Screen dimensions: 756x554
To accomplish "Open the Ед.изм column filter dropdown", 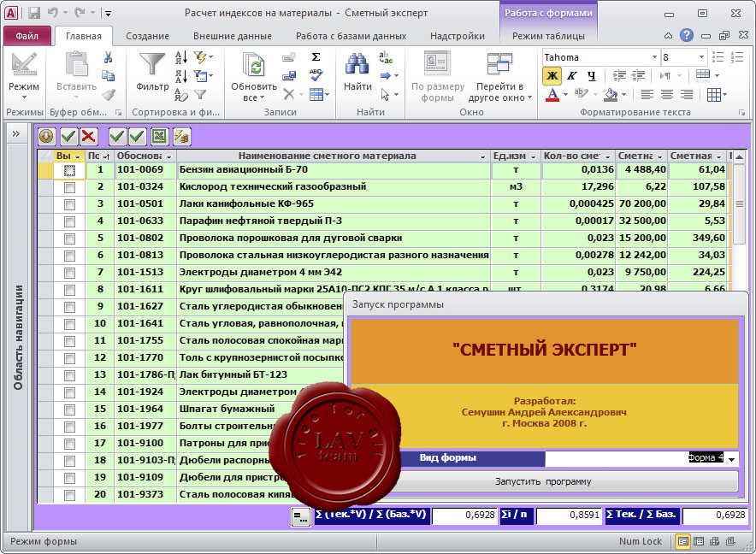I will point(534,156).
